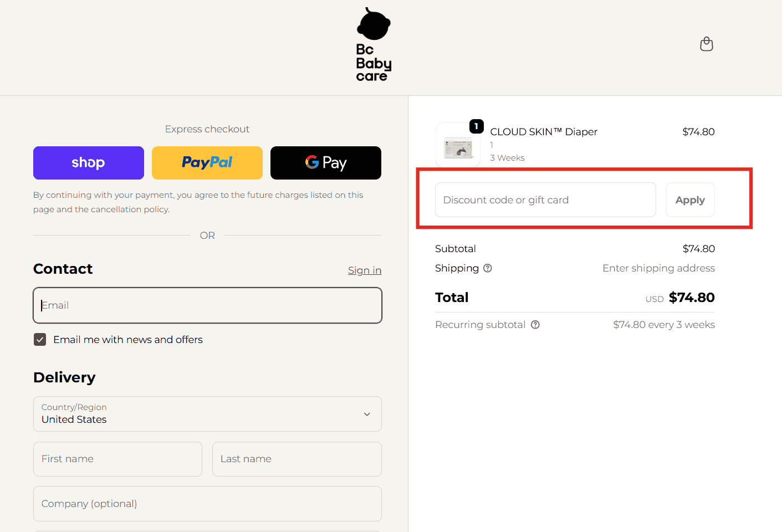Click the Country/Region dropdown chevron arrow

pos(367,414)
